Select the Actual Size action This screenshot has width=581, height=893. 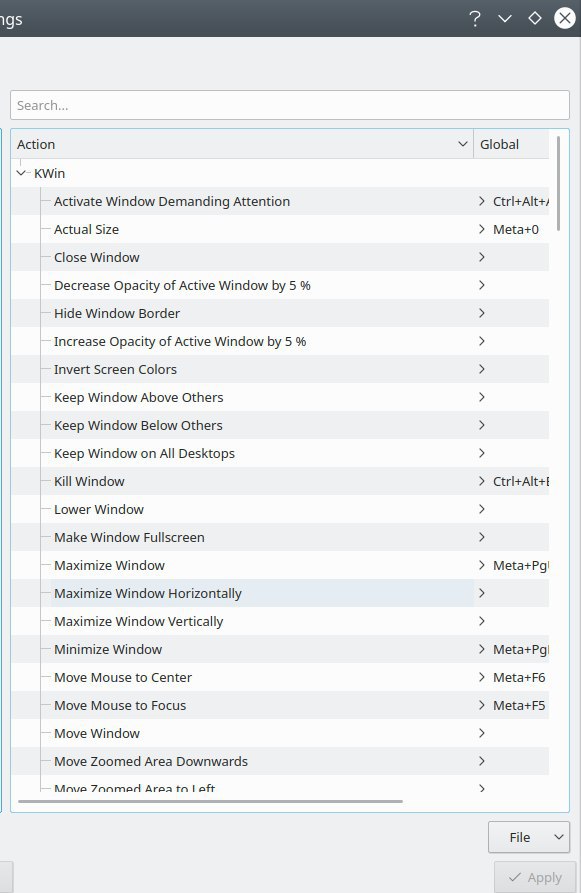(x=87, y=229)
